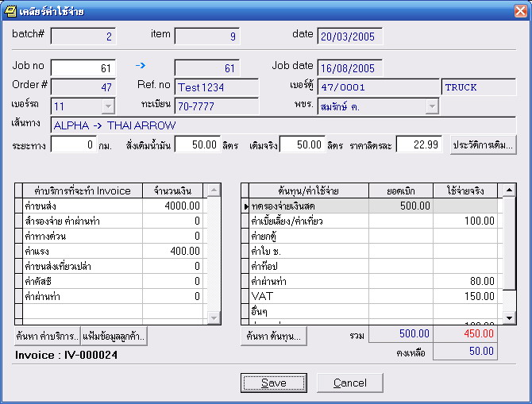Screen dimensions: 532x404
Task: Click the ค่าบริการที่จะทำ Invoice column header
Action: tap(83, 190)
